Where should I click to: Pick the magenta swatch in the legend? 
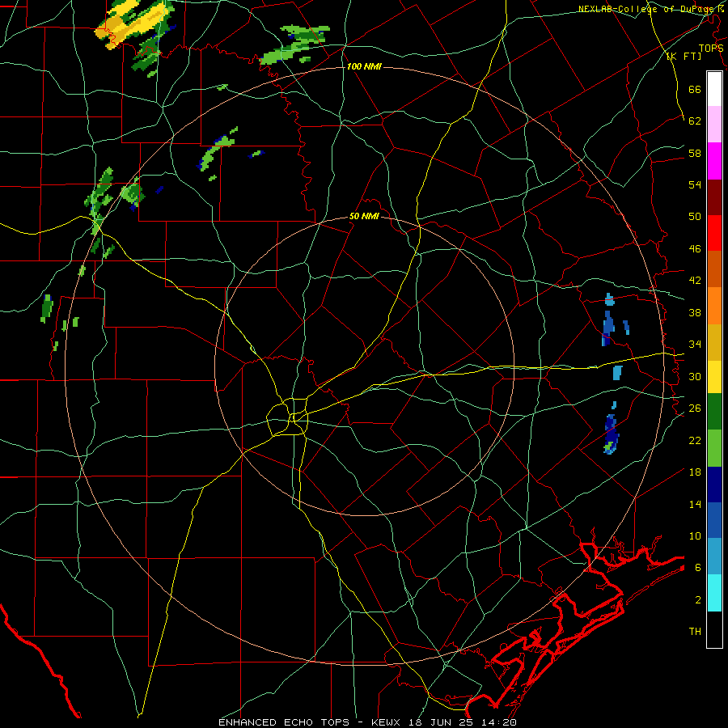coord(714,161)
